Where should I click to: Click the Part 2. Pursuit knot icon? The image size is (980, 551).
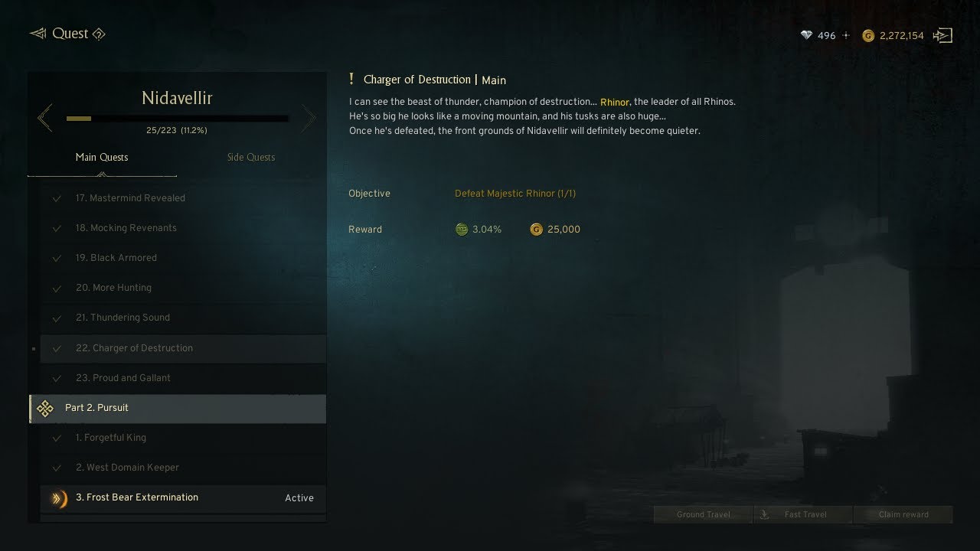click(x=45, y=408)
